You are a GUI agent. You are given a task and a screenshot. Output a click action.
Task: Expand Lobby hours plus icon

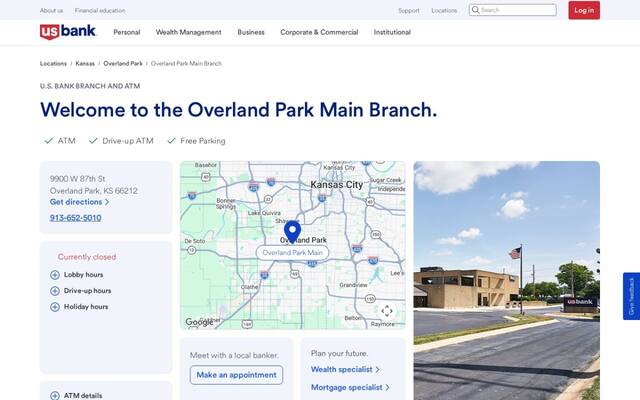pos(55,275)
